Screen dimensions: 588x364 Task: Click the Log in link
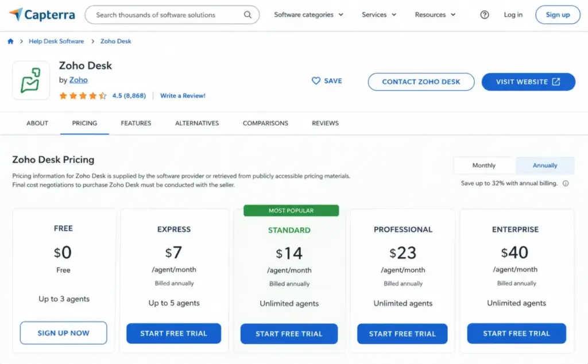click(x=513, y=14)
